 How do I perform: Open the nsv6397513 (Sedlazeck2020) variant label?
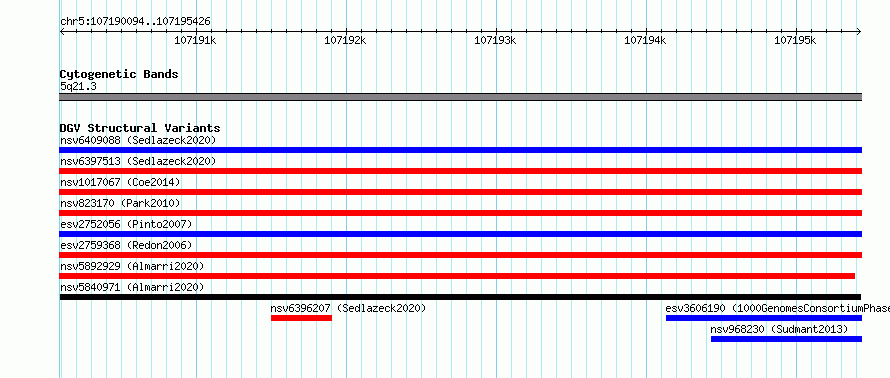[138, 161]
